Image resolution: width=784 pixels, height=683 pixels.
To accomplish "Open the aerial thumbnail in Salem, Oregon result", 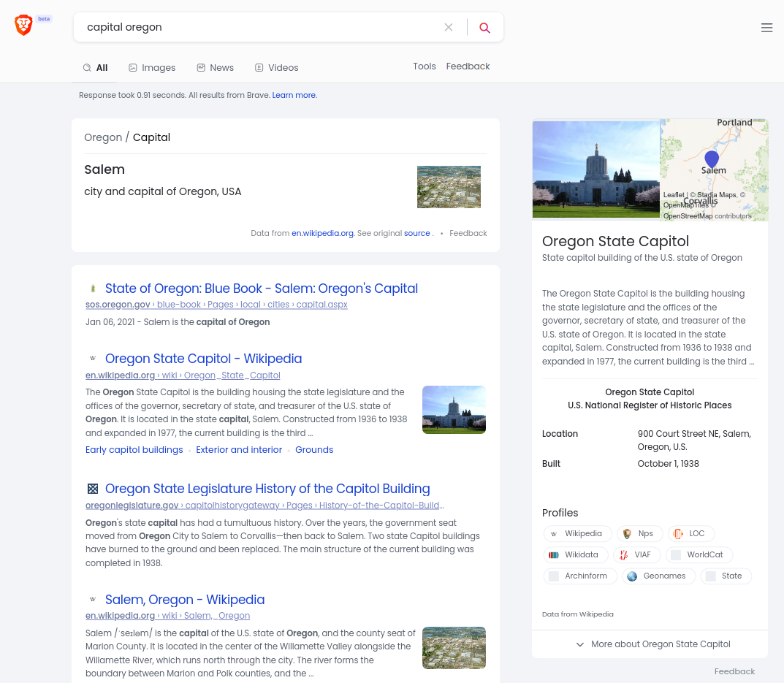I will click(454, 648).
